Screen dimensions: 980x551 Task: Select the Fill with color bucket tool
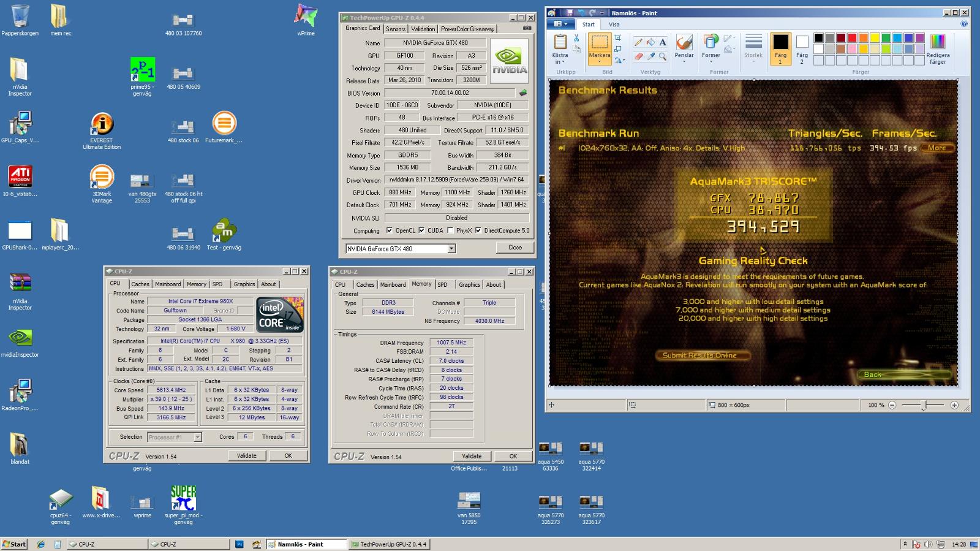(650, 42)
